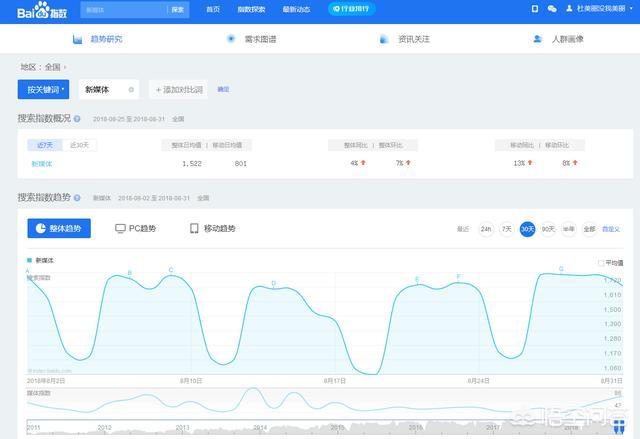
Task: Open the 行业排行 pill button
Action: click(x=351, y=9)
